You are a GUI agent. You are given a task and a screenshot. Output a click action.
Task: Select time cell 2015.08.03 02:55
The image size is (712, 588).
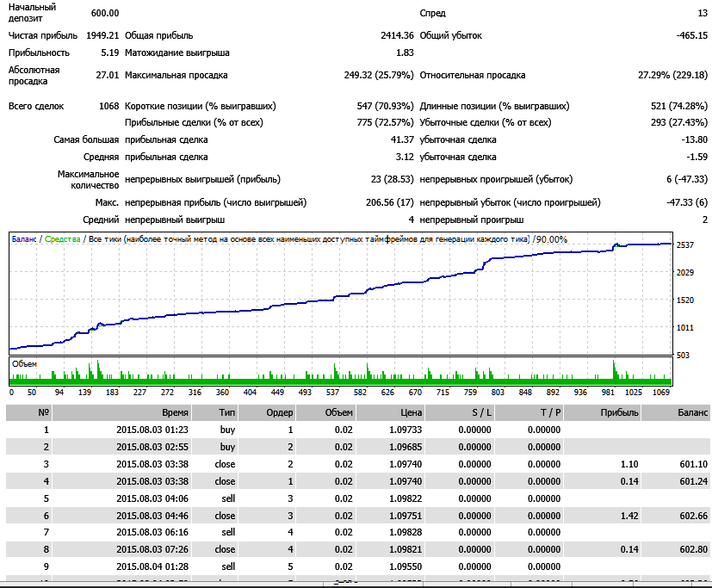152,448
